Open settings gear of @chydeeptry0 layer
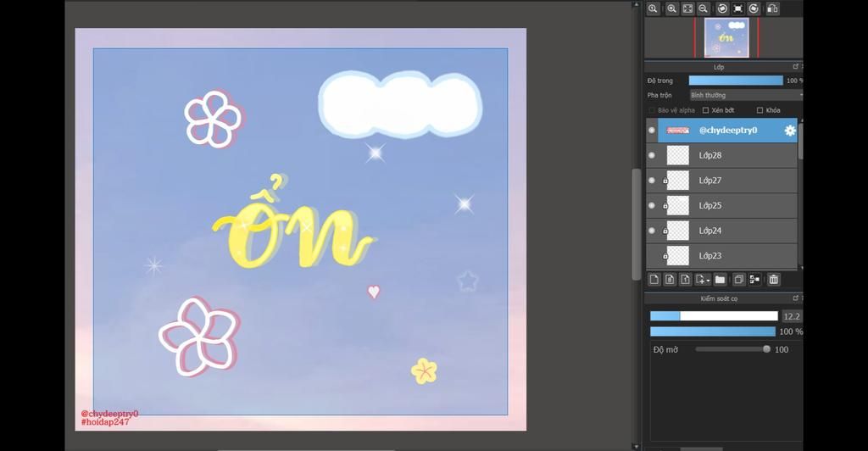868x451 pixels. coord(790,131)
